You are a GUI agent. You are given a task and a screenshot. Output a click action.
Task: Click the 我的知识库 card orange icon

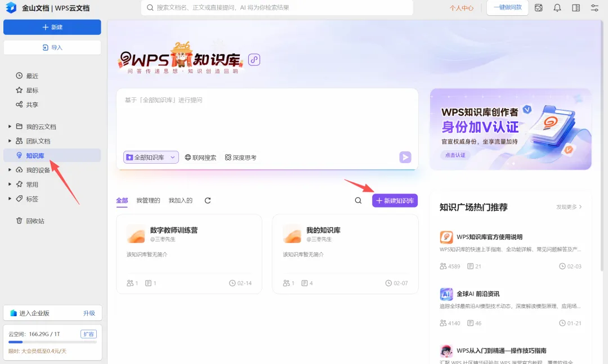292,233
